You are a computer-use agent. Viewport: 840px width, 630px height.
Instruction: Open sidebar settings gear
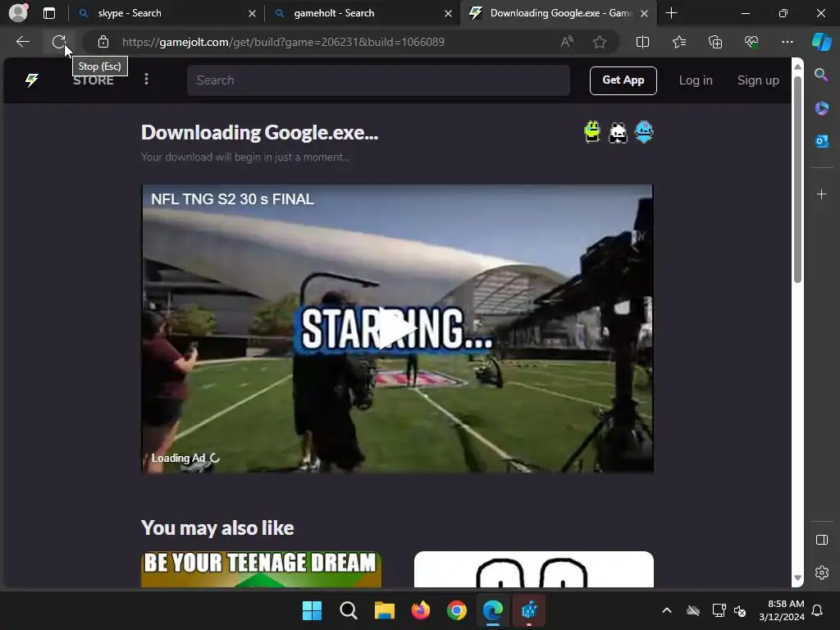click(x=821, y=572)
